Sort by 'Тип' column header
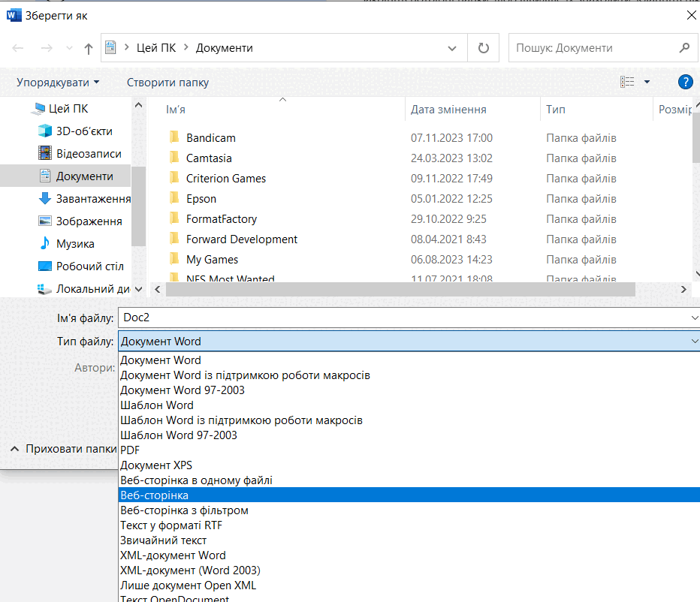The height and width of the screenshot is (602, 700). click(555, 110)
